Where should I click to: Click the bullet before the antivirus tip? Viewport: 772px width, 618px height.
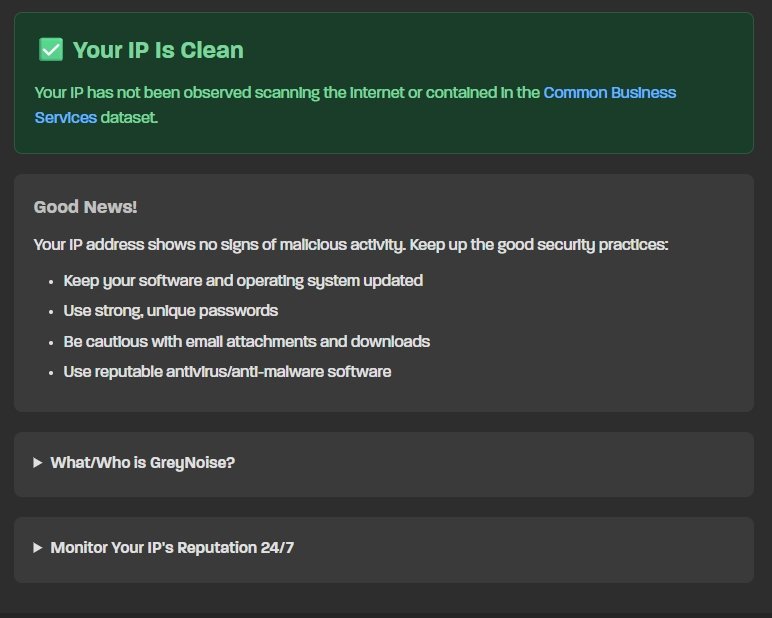(x=51, y=373)
